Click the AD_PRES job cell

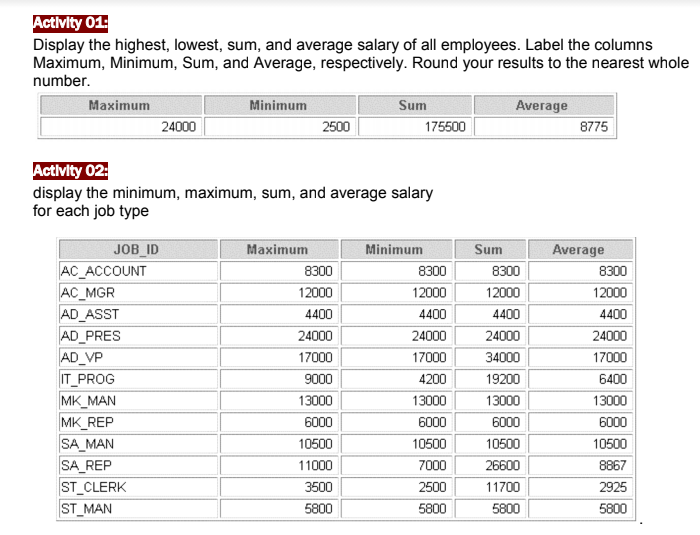138,336
